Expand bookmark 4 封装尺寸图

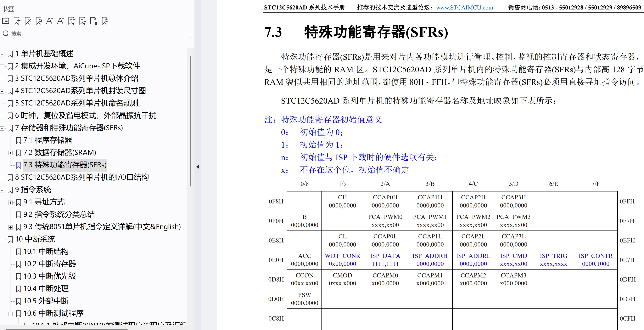[x=2, y=91]
